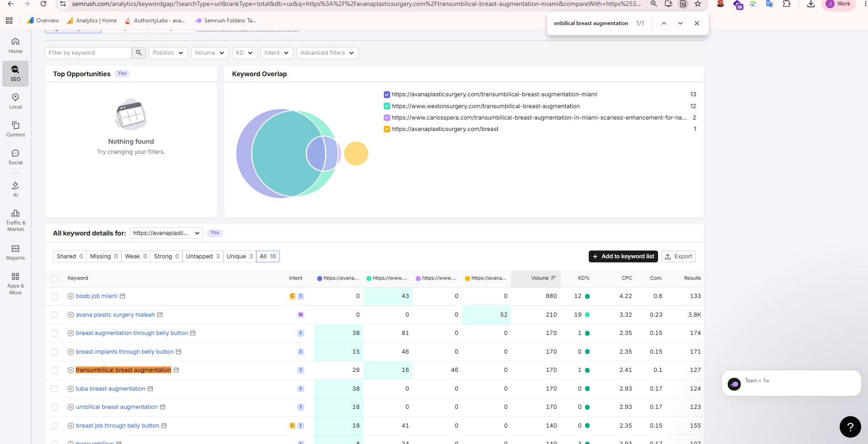Expand plus icon for boob job miami
This screenshot has height=444, width=868.
(71, 296)
